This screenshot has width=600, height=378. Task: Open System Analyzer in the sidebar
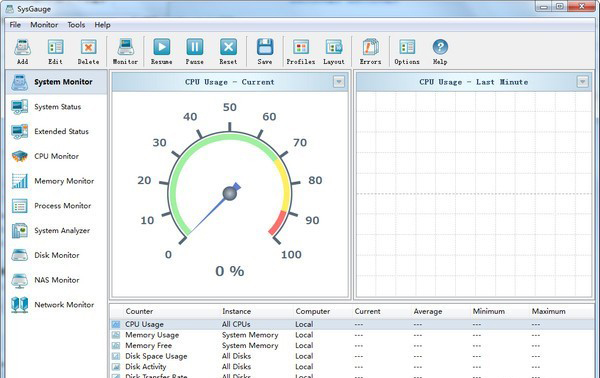[57, 230]
